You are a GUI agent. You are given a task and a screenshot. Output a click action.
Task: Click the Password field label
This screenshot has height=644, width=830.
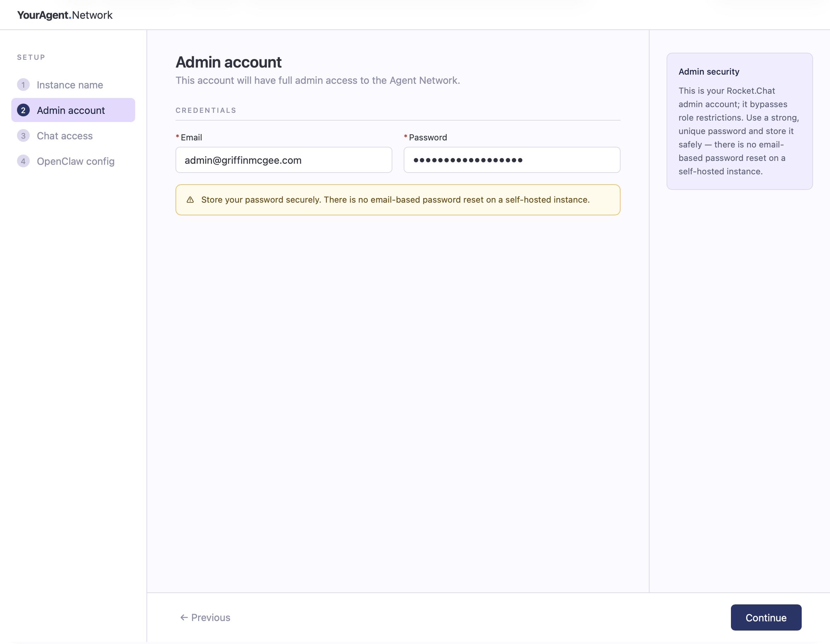point(428,138)
